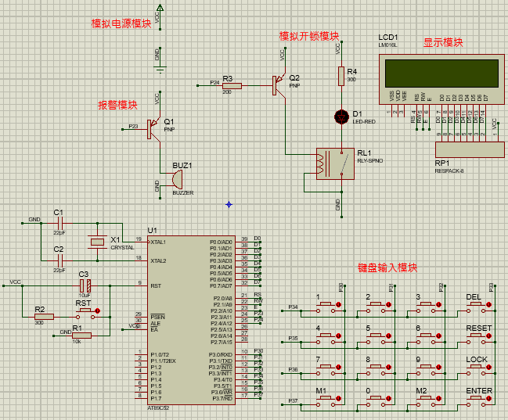Push keypad button 3
This screenshot has width=508, height=420.
[x=426, y=307]
